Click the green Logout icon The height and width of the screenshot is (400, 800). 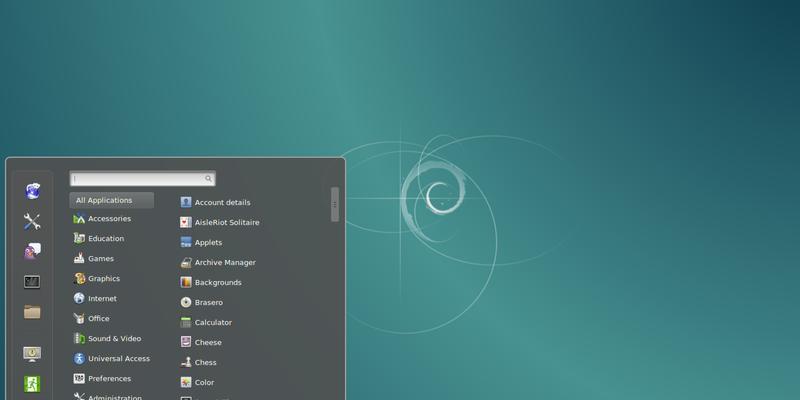point(32,384)
